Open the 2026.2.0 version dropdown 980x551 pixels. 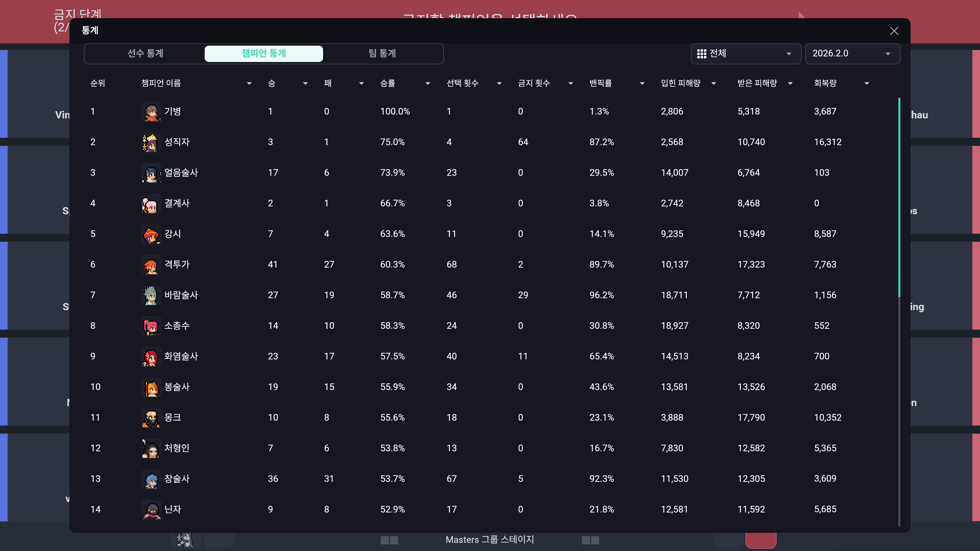point(852,54)
